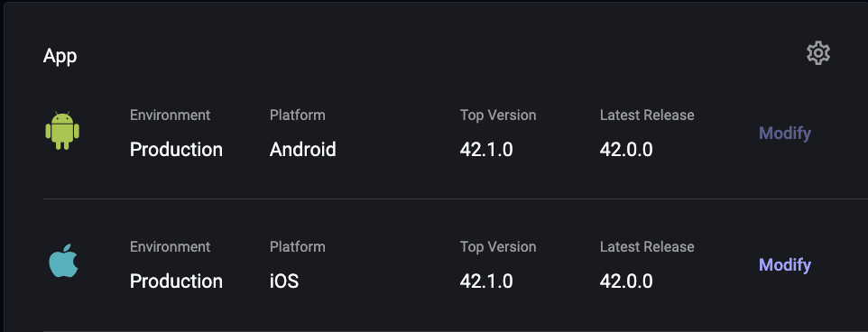Click iOS Top Version 42.1.0

(x=486, y=281)
